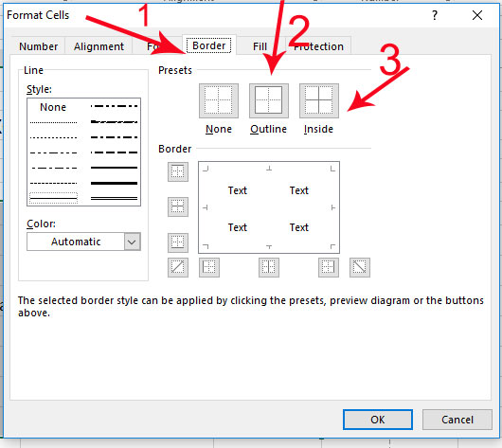This screenshot has height=448, width=502.
Task: Pick the thin solid line style
Action: (x=53, y=198)
